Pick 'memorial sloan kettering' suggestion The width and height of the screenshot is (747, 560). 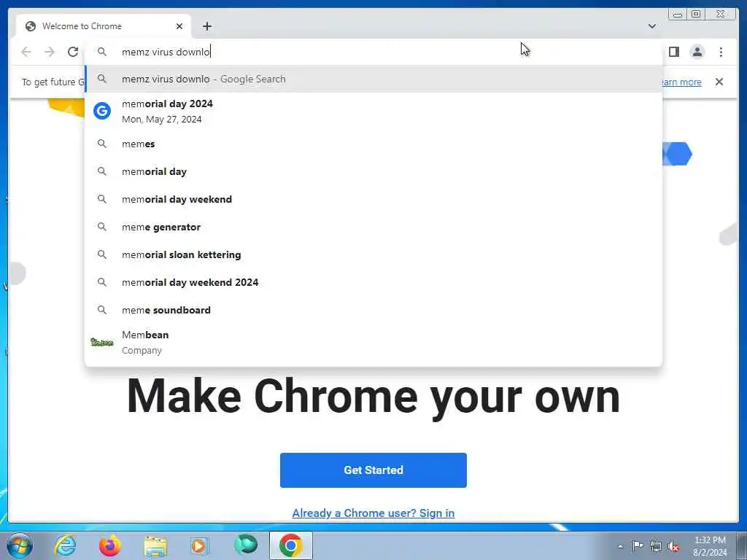click(373, 254)
